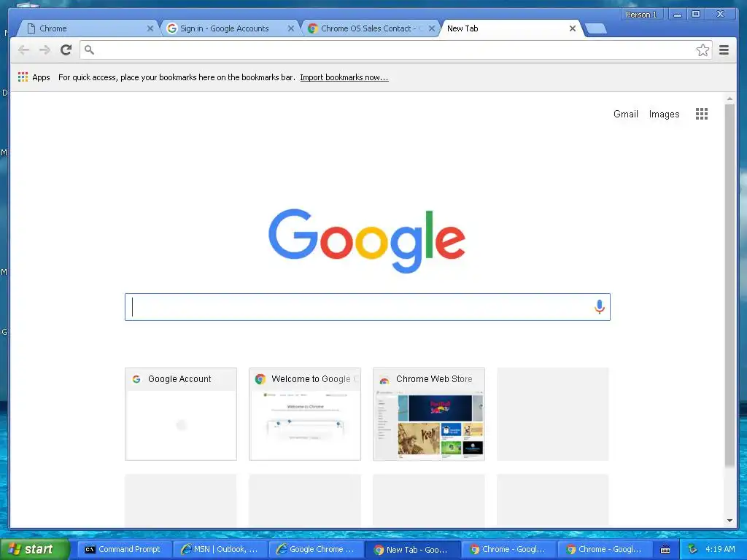The height and width of the screenshot is (560, 747).
Task: Switch to New Tab - Google taskbar button
Action: (x=413, y=550)
